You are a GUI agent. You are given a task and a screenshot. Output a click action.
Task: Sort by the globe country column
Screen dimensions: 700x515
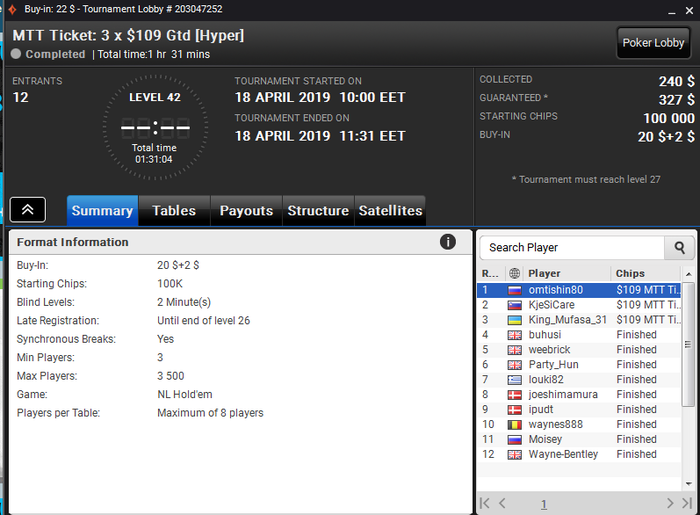514,273
